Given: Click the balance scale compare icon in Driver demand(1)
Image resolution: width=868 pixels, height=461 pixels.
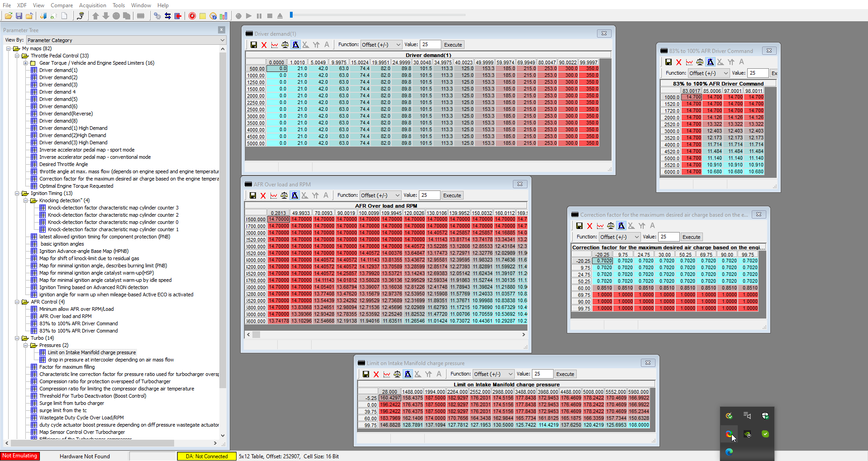Looking at the screenshot, I should (285, 45).
